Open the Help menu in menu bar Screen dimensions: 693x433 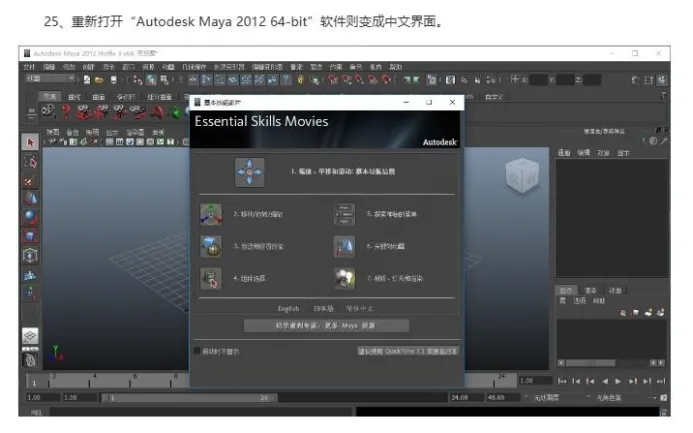pyautogui.click(x=396, y=67)
